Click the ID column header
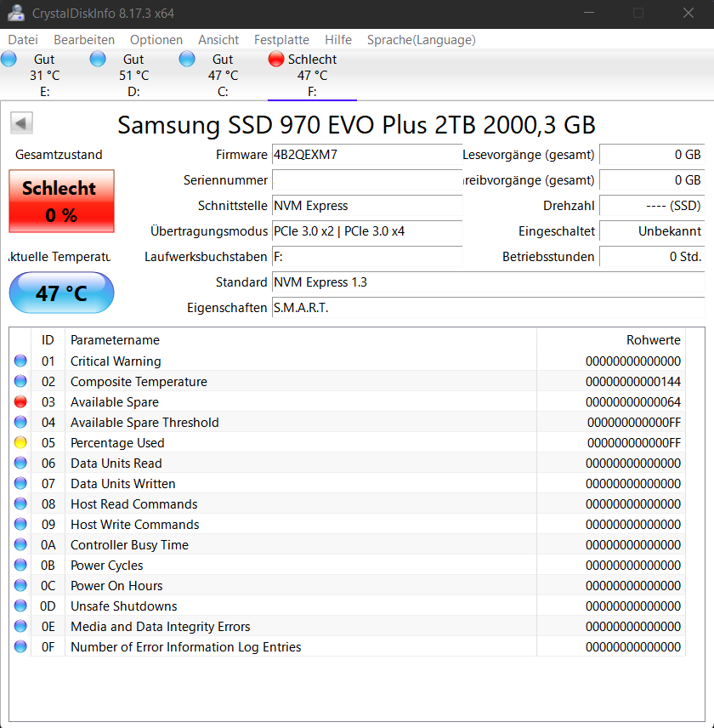This screenshot has height=728, width=714. pyautogui.click(x=48, y=340)
